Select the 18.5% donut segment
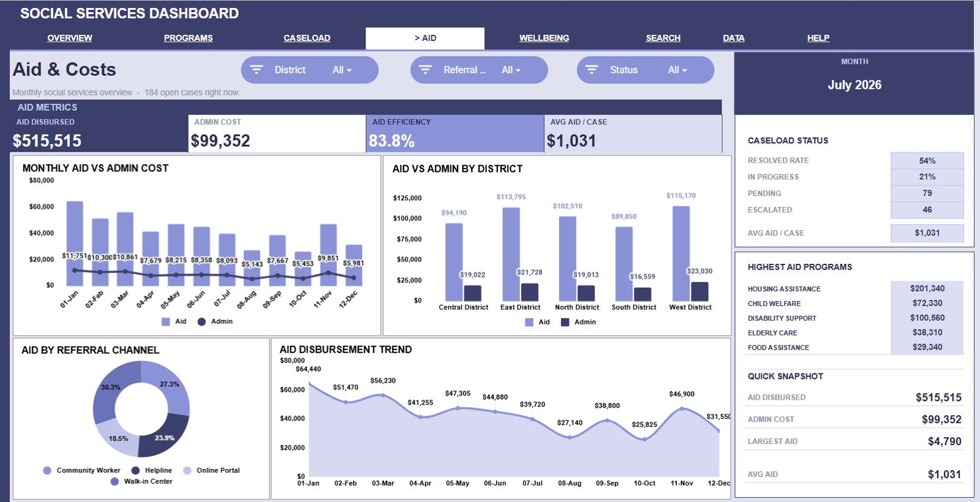 click(118, 439)
